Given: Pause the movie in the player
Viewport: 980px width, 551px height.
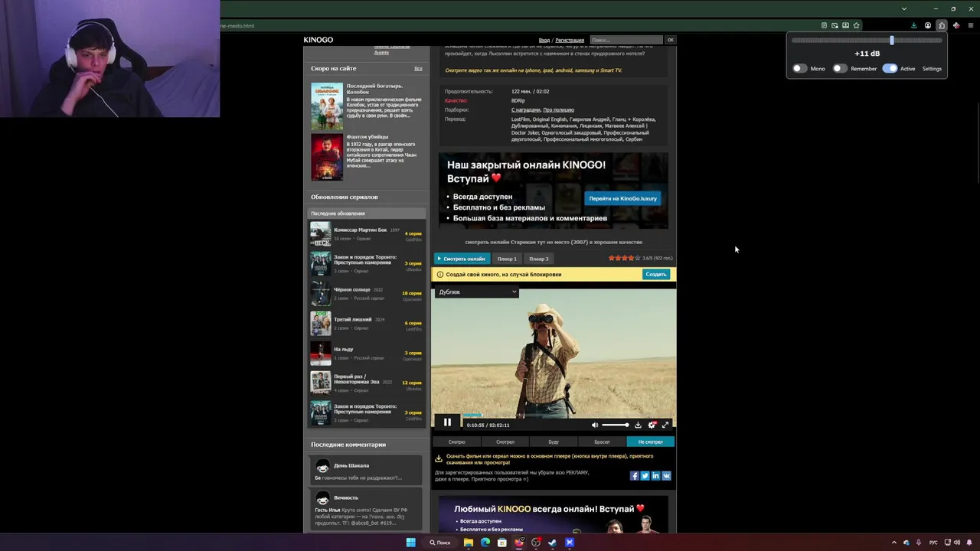Looking at the screenshot, I should [447, 422].
